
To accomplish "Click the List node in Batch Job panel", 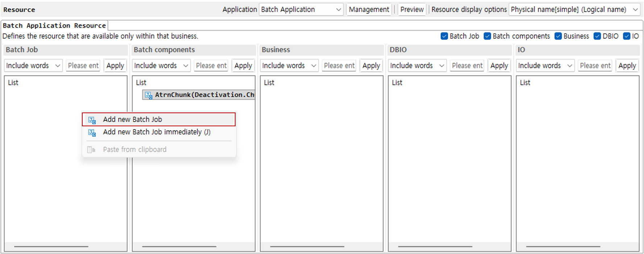I will click(x=13, y=83).
